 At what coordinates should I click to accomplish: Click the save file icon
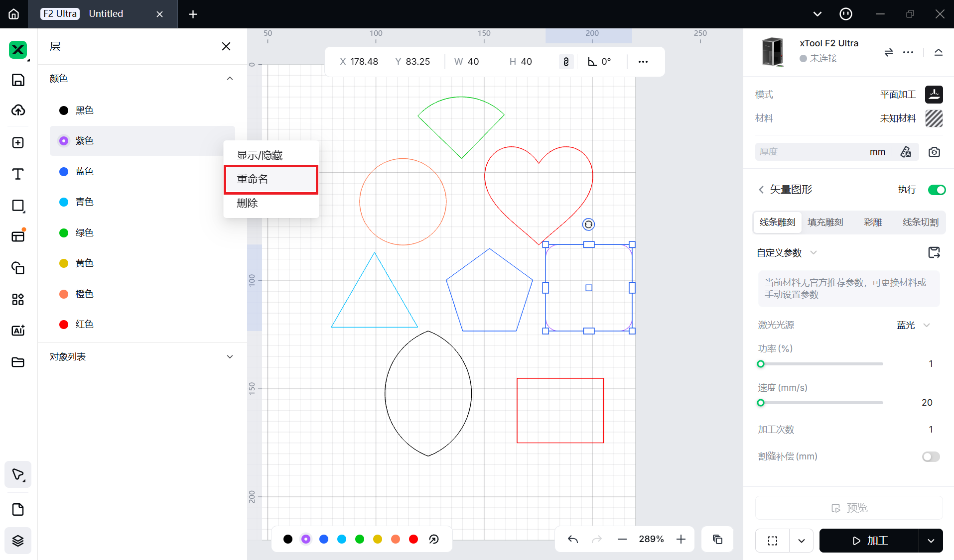[x=18, y=80]
